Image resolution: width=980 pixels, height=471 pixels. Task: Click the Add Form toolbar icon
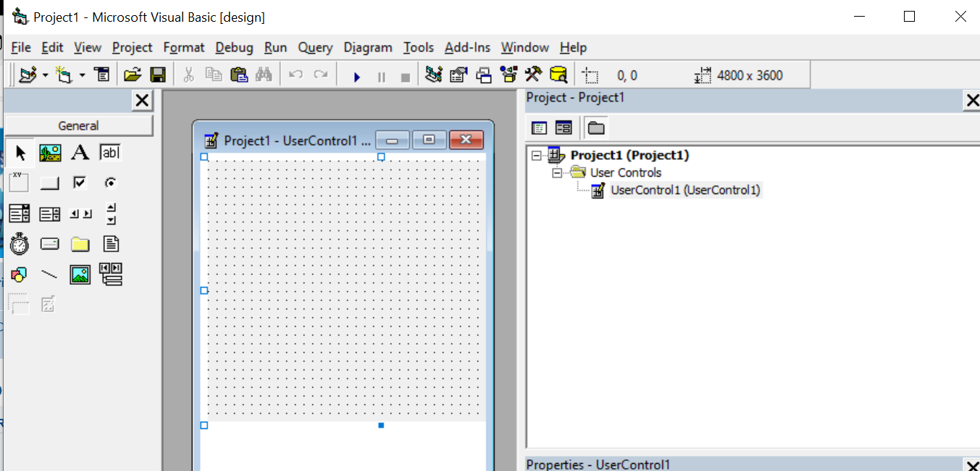tap(64, 75)
